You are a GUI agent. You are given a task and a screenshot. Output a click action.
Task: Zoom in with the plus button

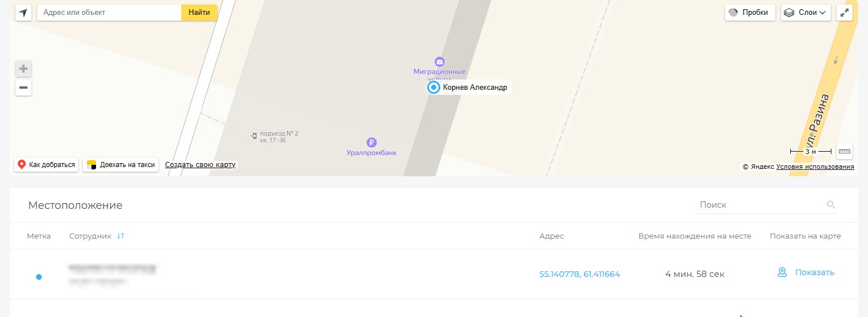[23, 69]
